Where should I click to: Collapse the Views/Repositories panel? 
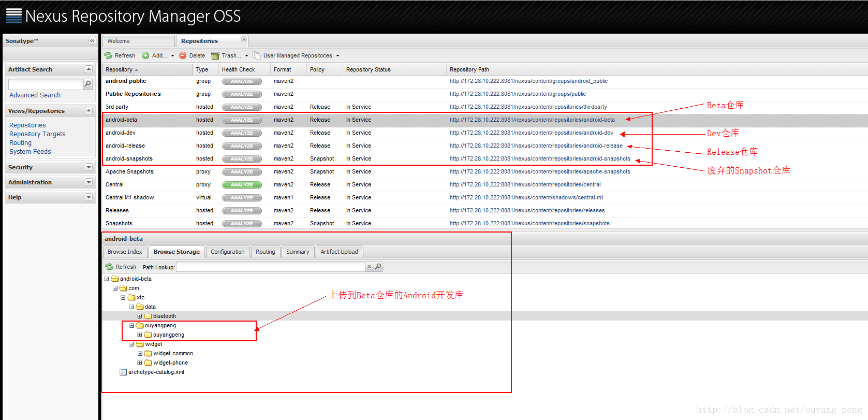89,110
